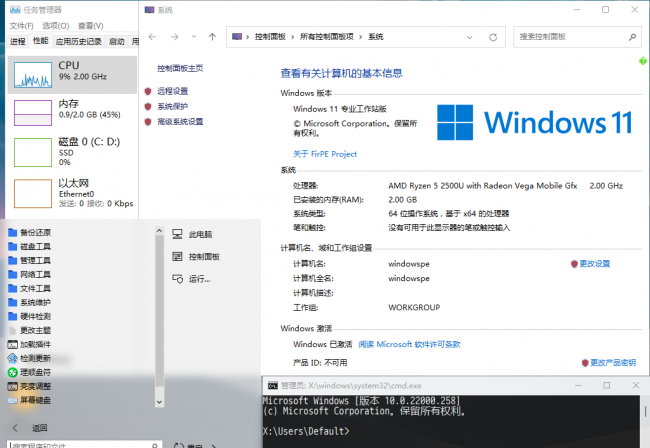Switch to the 性能 tab

click(41, 41)
